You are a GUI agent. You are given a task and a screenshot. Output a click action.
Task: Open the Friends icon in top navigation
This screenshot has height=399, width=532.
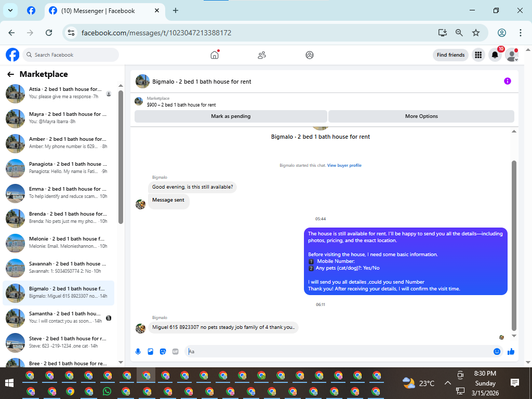[x=262, y=55]
